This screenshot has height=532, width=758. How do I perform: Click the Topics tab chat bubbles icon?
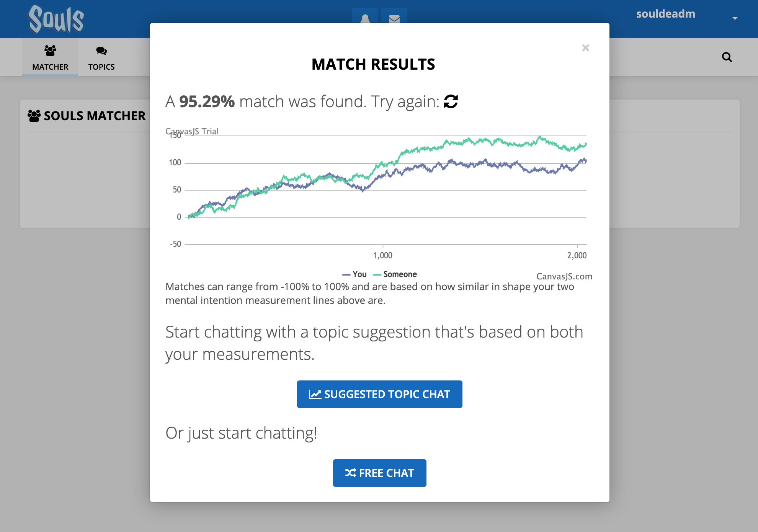click(101, 51)
